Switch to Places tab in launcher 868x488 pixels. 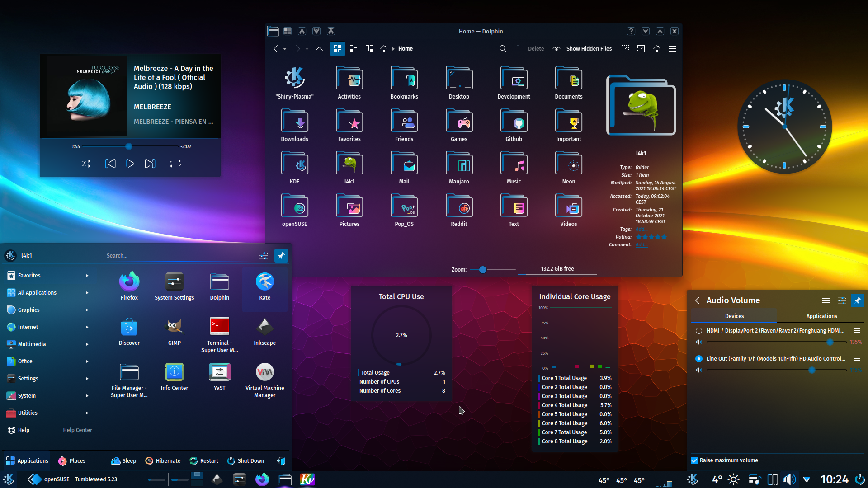click(72, 461)
